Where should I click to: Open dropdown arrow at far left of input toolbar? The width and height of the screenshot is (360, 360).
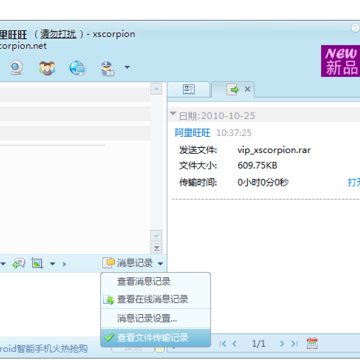tap(3, 264)
